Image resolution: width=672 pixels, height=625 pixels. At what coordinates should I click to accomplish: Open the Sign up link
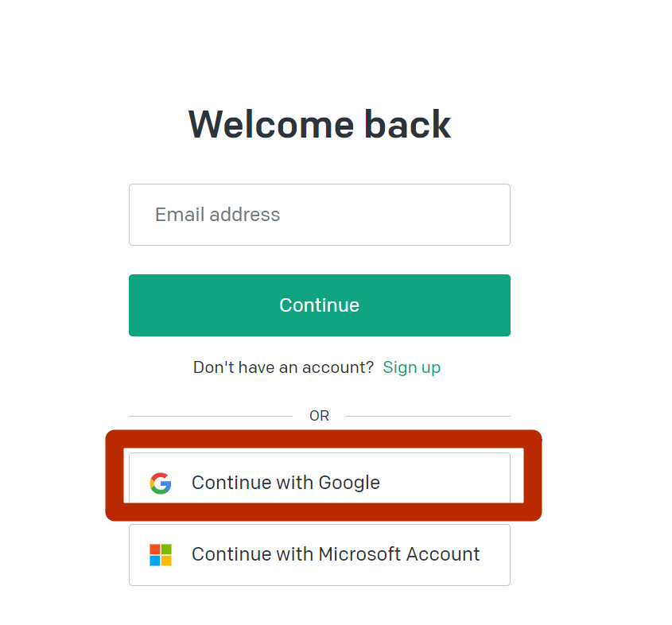click(411, 367)
